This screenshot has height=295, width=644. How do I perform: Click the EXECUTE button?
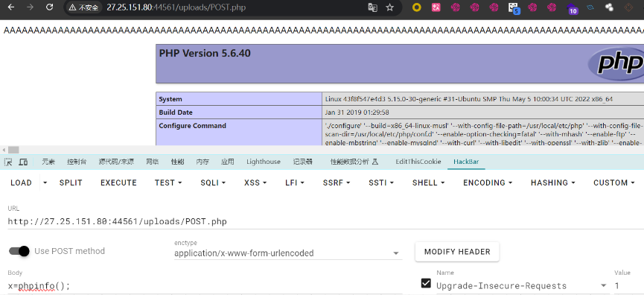(118, 183)
